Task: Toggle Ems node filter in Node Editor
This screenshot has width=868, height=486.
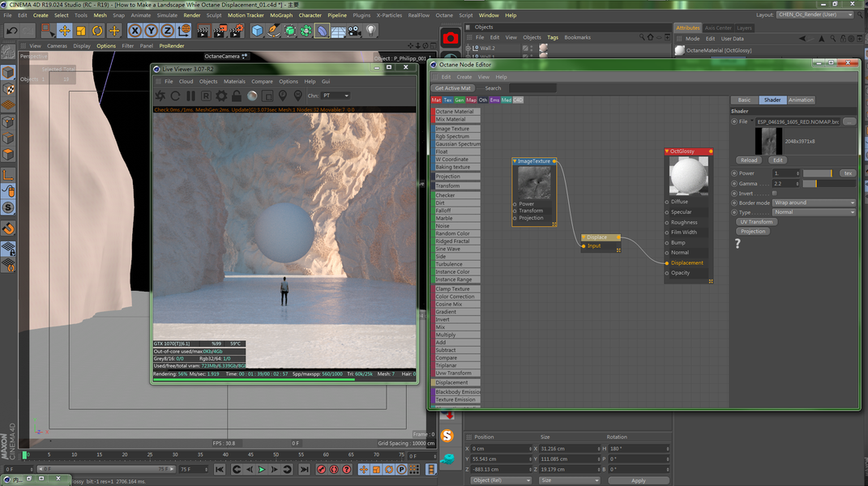Action: click(x=494, y=100)
